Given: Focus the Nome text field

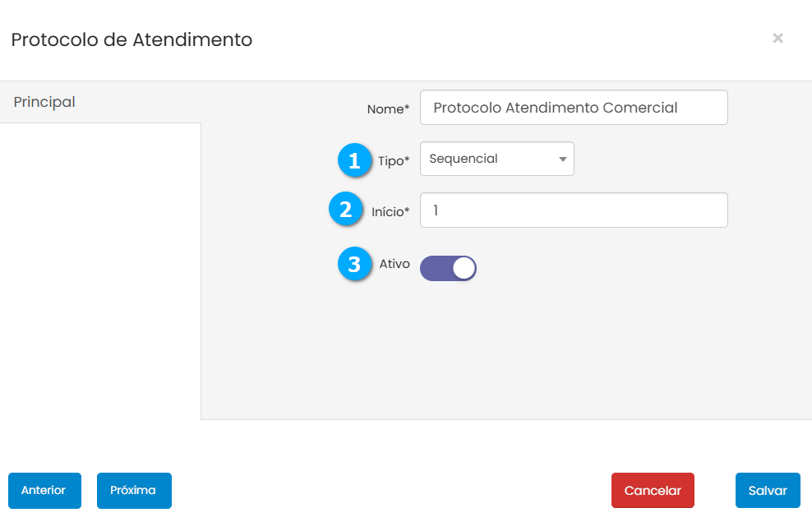Looking at the screenshot, I should point(573,108).
